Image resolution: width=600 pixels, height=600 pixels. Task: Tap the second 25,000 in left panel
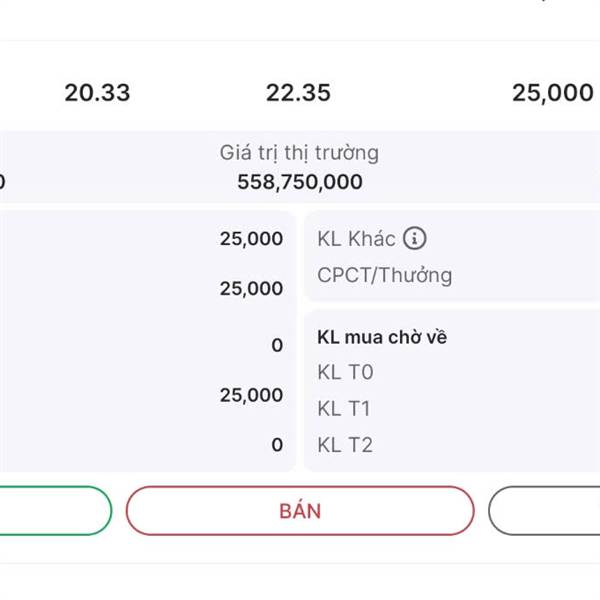[251, 289]
